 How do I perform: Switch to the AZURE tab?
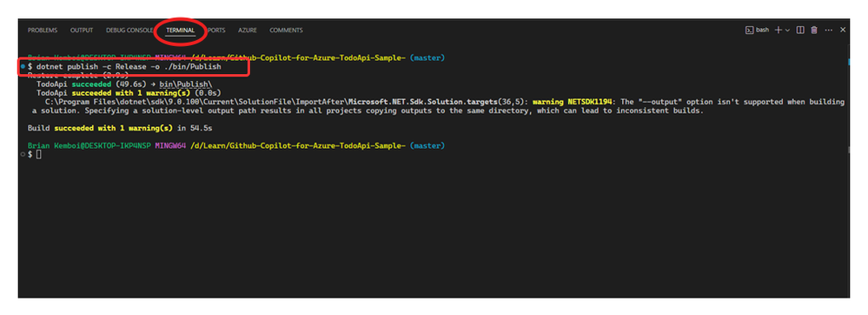pyautogui.click(x=248, y=30)
